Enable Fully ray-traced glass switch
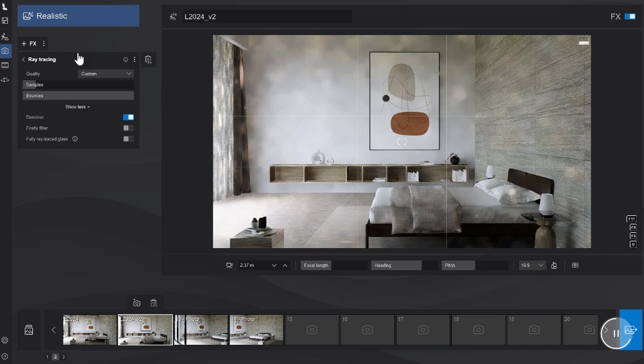Viewport: 644px width, 364px height. 128,139
